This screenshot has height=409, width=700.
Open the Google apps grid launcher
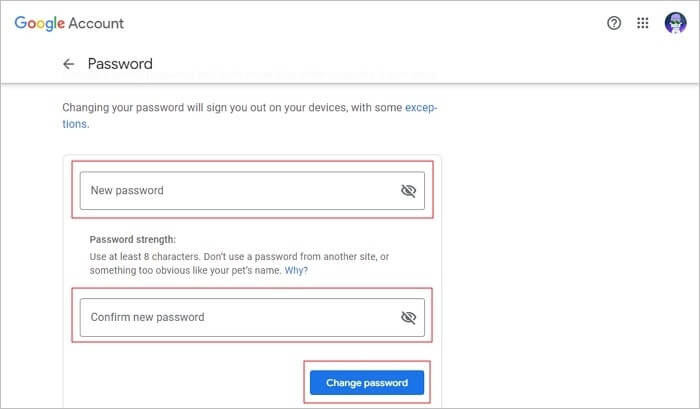tap(643, 23)
